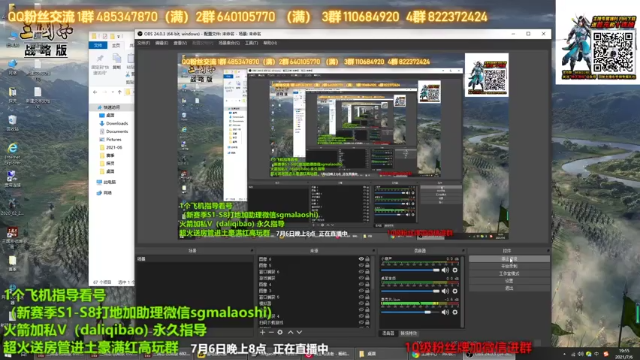Enable 工作室模式 studio mode button
The image size is (640, 360).
click(509, 273)
